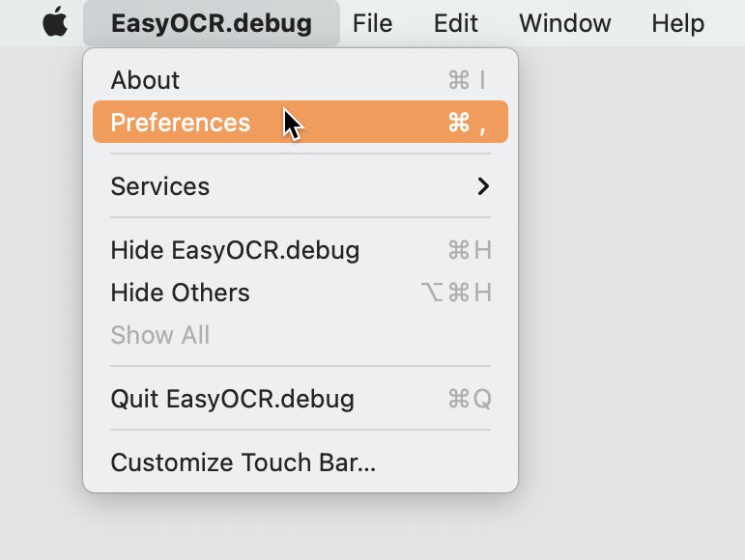Viewport: 745px width, 560px height.
Task: Open the Help menu
Action: [x=677, y=23]
